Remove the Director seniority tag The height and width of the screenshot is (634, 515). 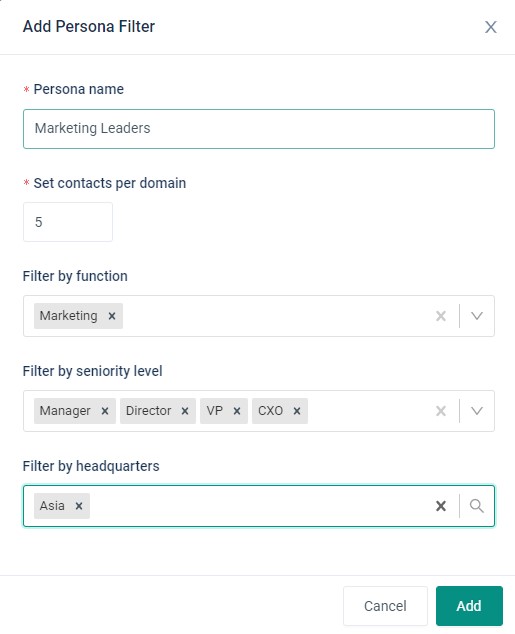click(x=185, y=411)
